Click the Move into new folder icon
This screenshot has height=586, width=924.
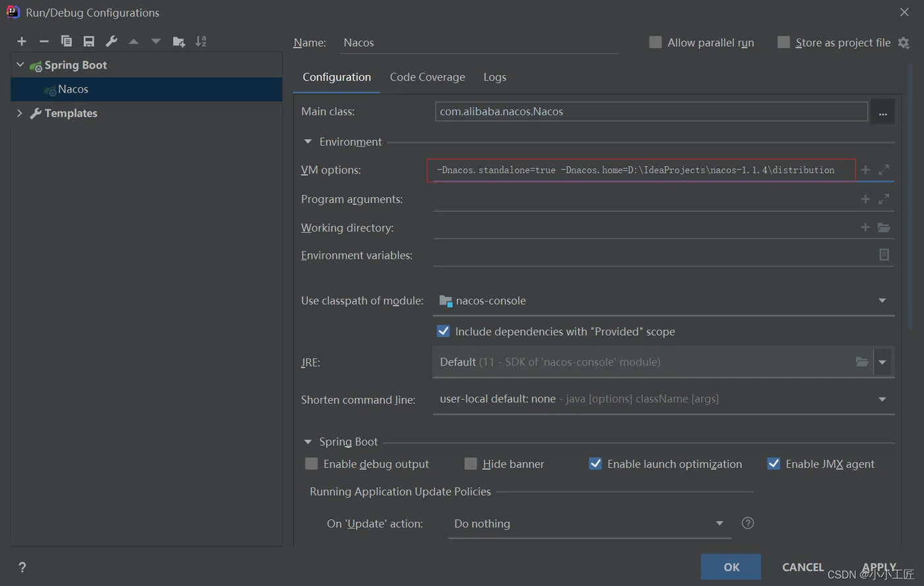[x=179, y=42]
